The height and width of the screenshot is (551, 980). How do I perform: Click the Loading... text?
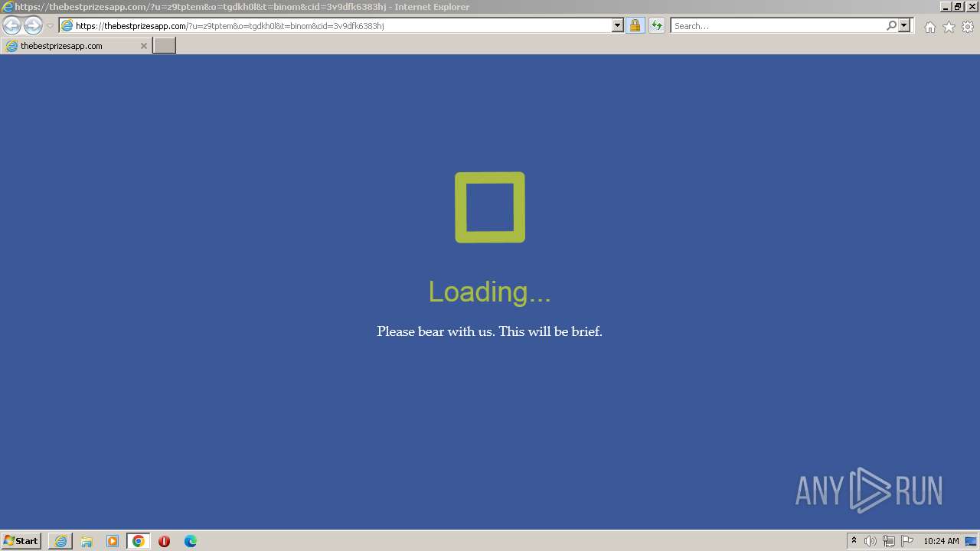point(489,292)
